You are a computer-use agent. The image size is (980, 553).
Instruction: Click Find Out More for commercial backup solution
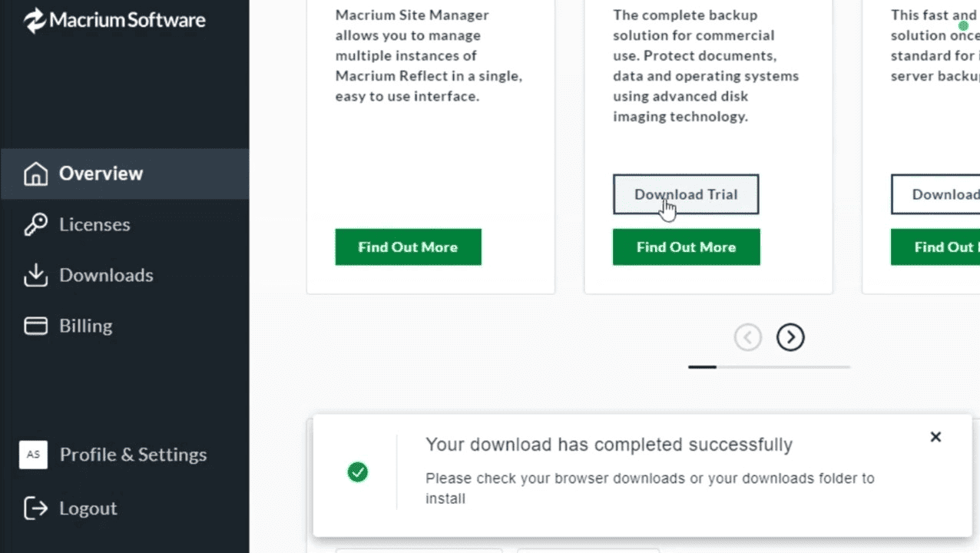(687, 247)
